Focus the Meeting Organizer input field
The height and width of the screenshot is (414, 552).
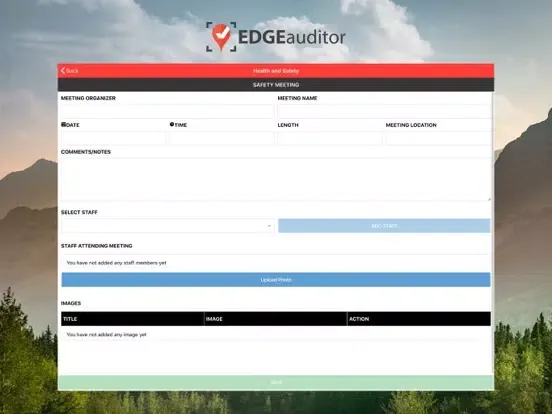point(168,111)
